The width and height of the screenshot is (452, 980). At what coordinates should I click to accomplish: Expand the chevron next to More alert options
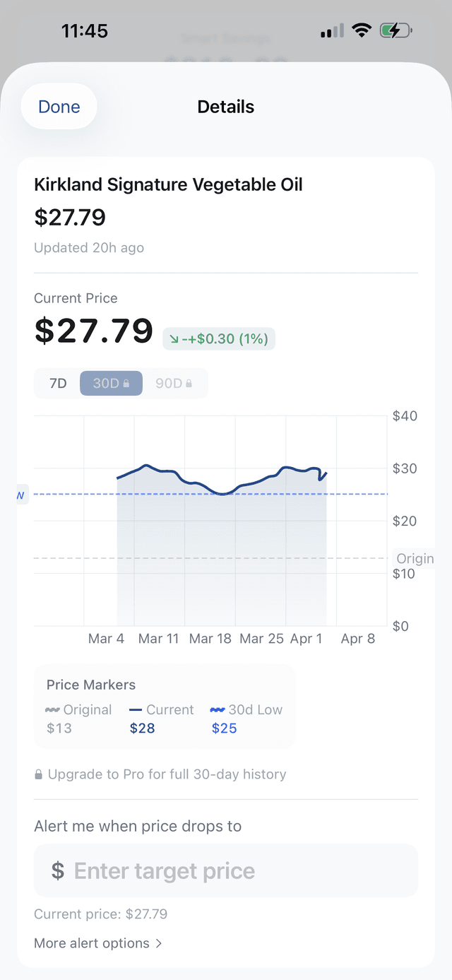(158, 943)
